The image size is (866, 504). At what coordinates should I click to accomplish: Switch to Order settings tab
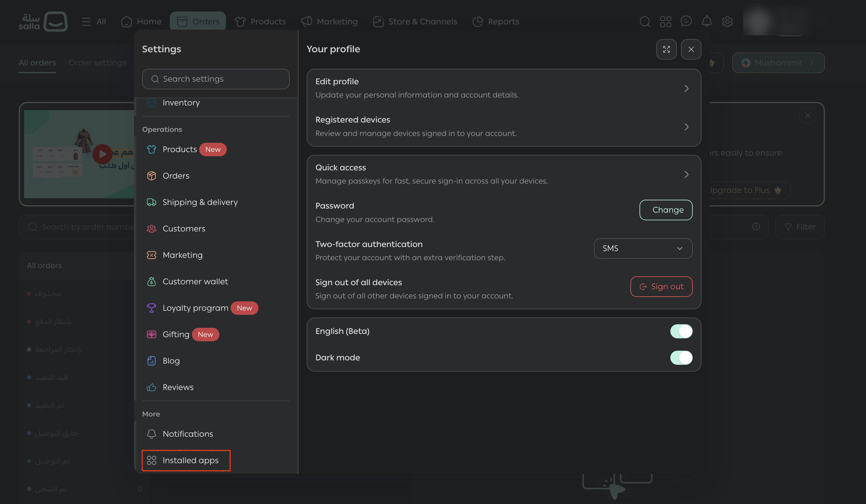coord(98,63)
